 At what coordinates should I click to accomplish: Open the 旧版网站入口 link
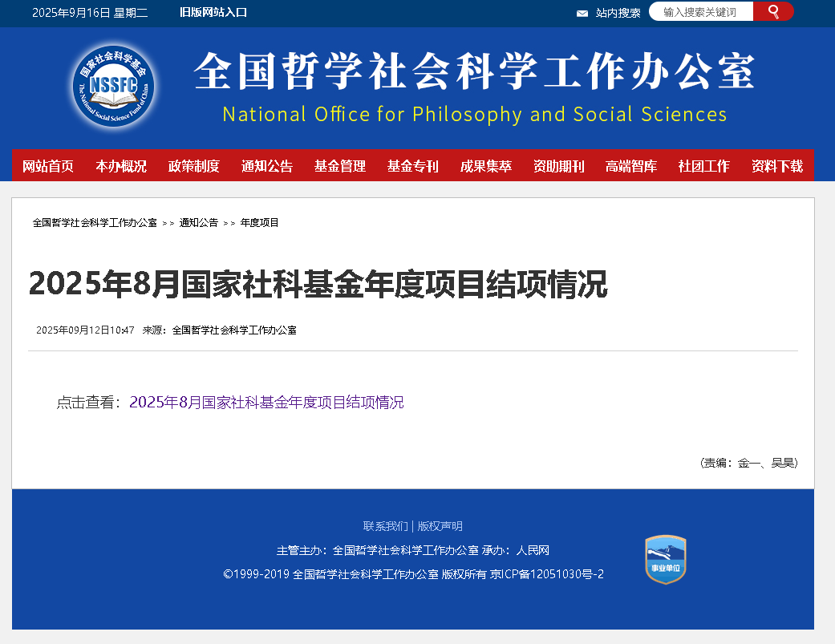pyautogui.click(x=213, y=12)
